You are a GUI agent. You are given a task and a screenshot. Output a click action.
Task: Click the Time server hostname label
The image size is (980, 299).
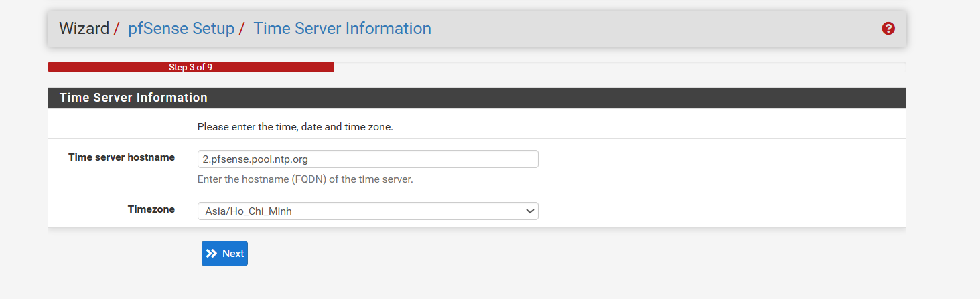121,157
